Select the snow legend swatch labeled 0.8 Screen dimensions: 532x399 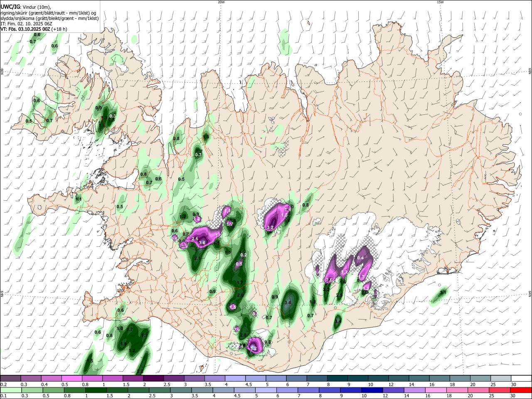[92, 379]
